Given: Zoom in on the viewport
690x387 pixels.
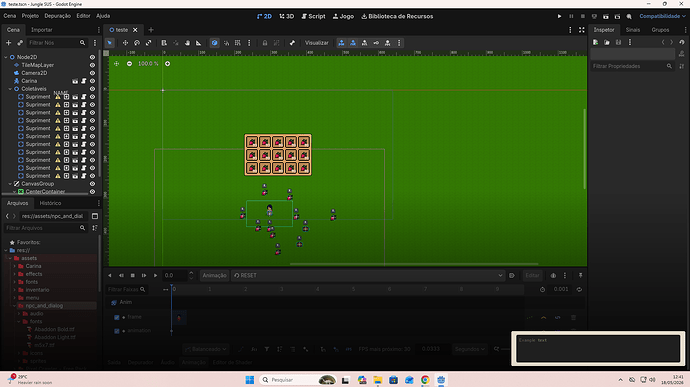Looking at the screenshot, I should [168, 63].
